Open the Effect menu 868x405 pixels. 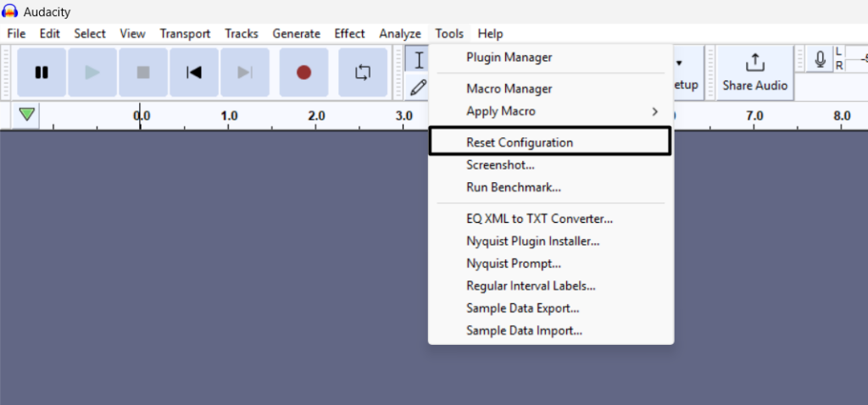[x=349, y=34]
